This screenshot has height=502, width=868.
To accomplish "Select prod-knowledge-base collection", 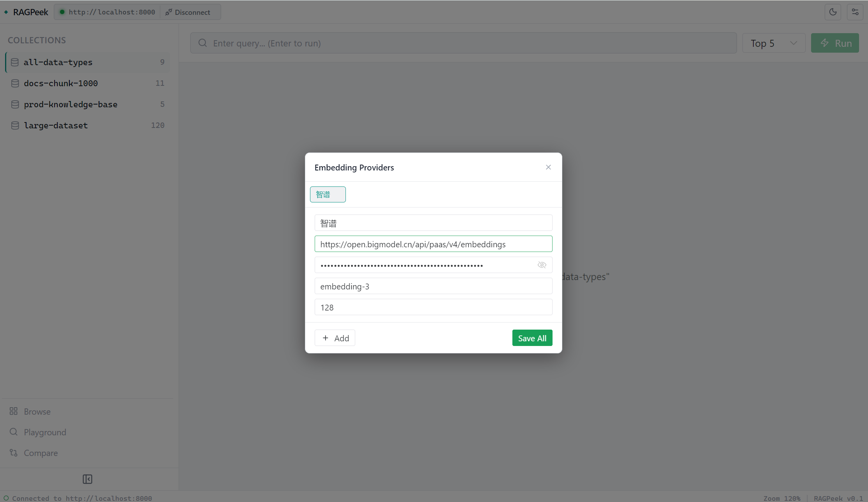I will click(x=88, y=105).
